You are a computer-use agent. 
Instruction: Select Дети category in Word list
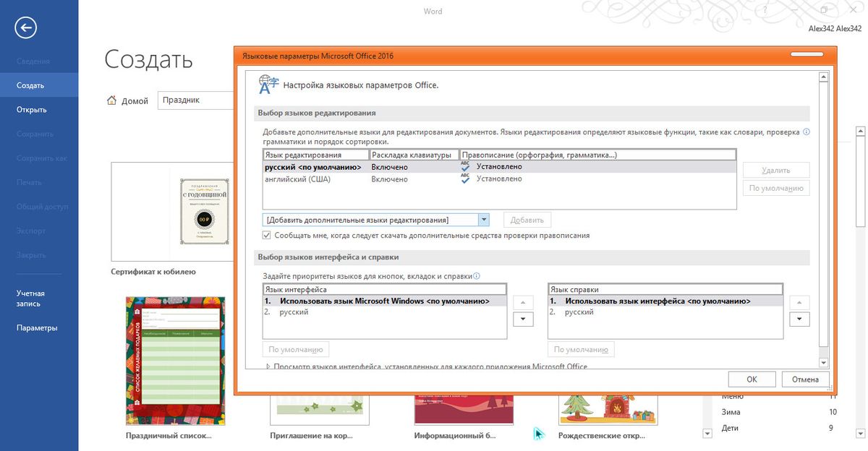(731, 428)
